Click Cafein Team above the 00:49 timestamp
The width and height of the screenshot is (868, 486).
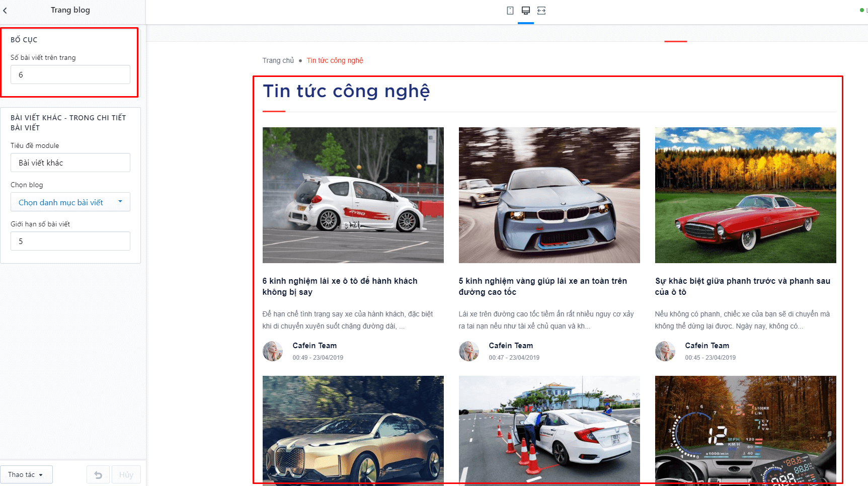[314, 346]
